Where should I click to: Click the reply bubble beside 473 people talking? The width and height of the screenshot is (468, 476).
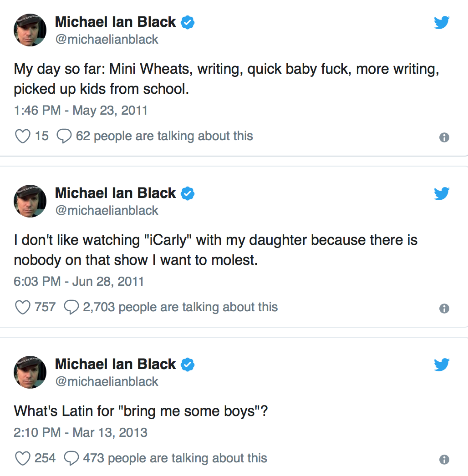[71, 458]
